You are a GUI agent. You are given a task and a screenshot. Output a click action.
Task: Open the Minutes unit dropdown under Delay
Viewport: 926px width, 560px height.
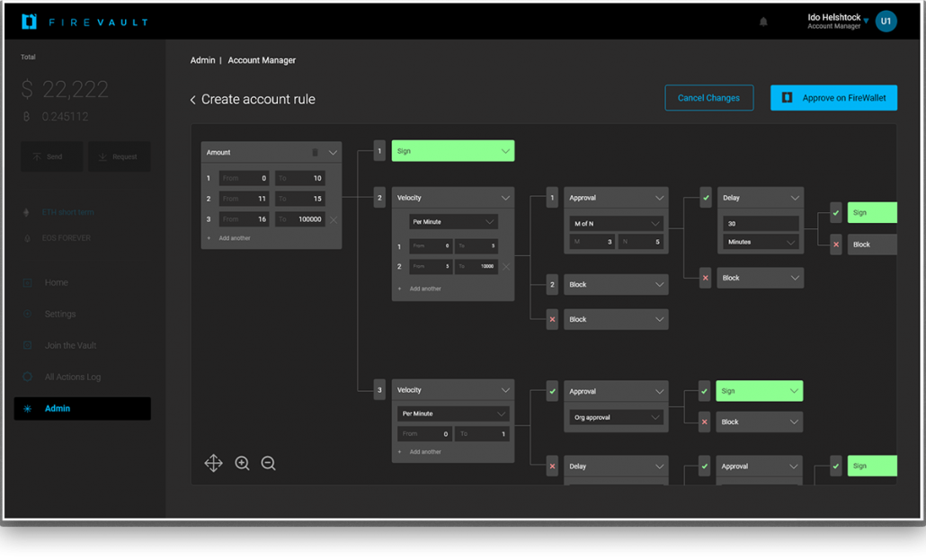pyautogui.click(x=760, y=242)
